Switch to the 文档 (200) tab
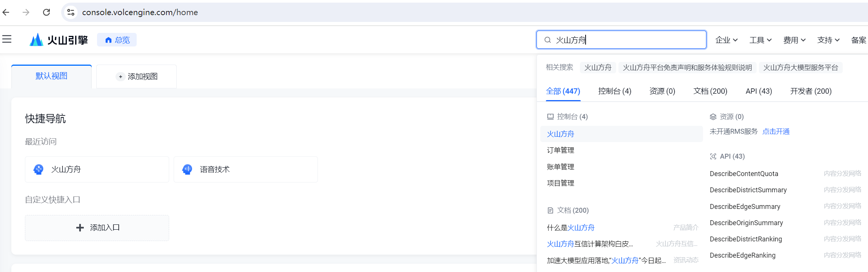The height and width of the screenshot is (272, 868). click(x=710, y=91)
